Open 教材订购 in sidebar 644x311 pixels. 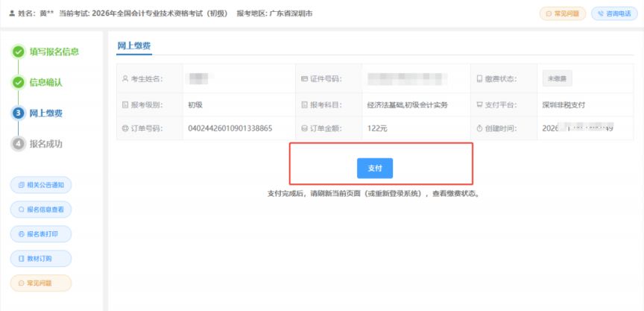[41, 259]
